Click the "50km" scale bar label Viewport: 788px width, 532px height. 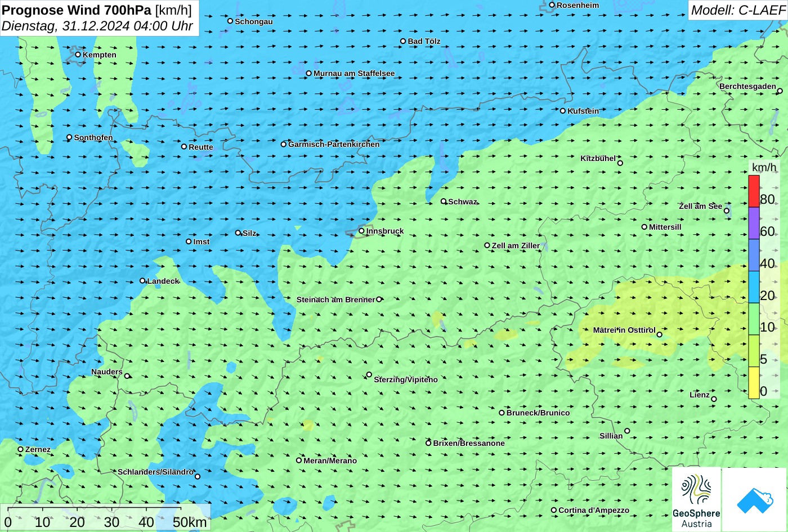click(x=190, y=522)
